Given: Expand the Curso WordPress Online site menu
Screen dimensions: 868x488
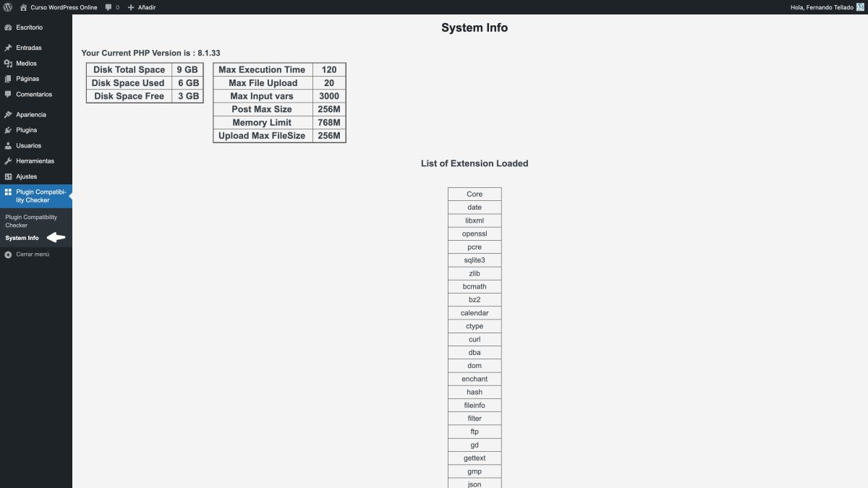Looking at the screenshot, I should pyautogui.click(x=58, y=7).
